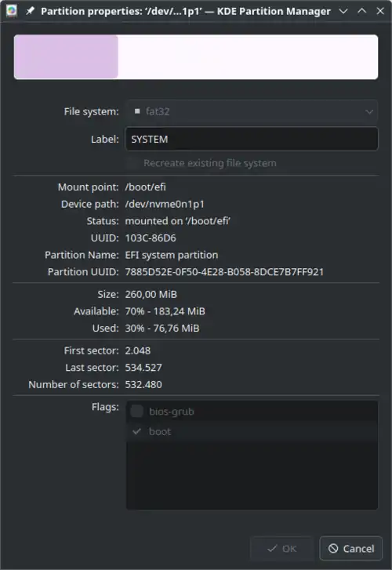Toggle the pin window icon in title bar
The image size is (392, 570).
(x=30, y=11)
